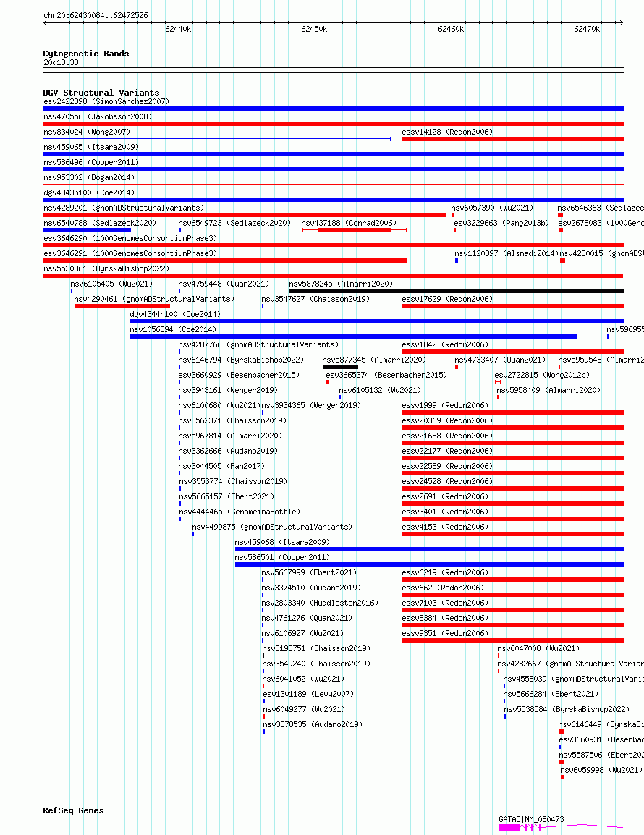
Task: Select nsv586496 (Cooper2011) variant label
Action: 91,162
